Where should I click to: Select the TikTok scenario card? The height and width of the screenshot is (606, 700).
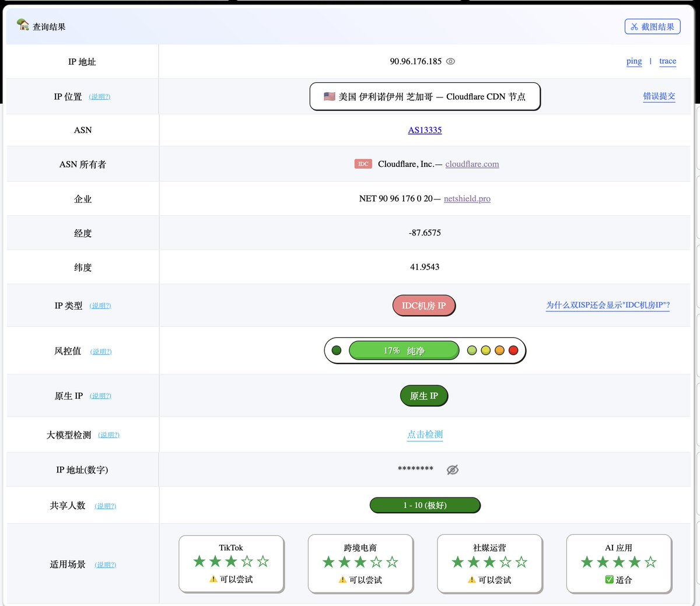click(x=231, y=563)
